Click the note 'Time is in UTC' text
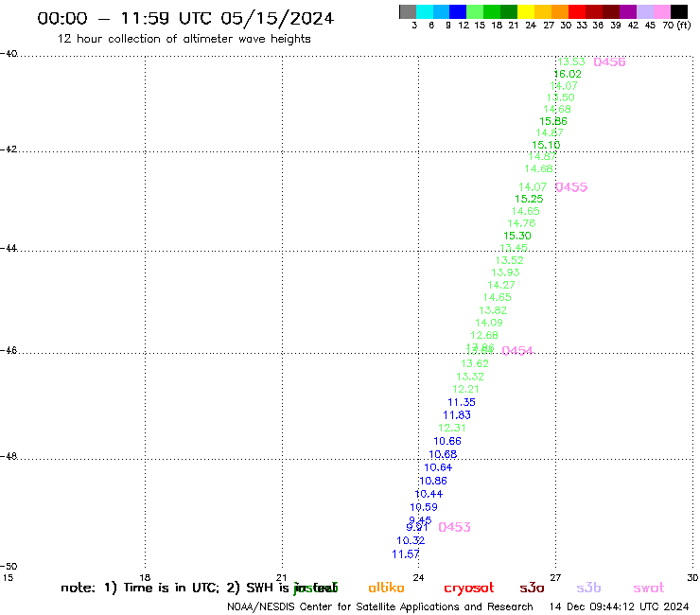 point(171,588)
